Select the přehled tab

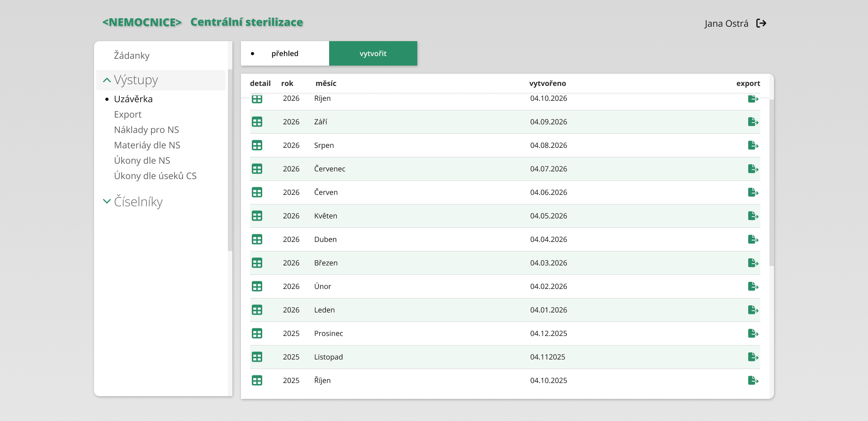click(285, 53)
